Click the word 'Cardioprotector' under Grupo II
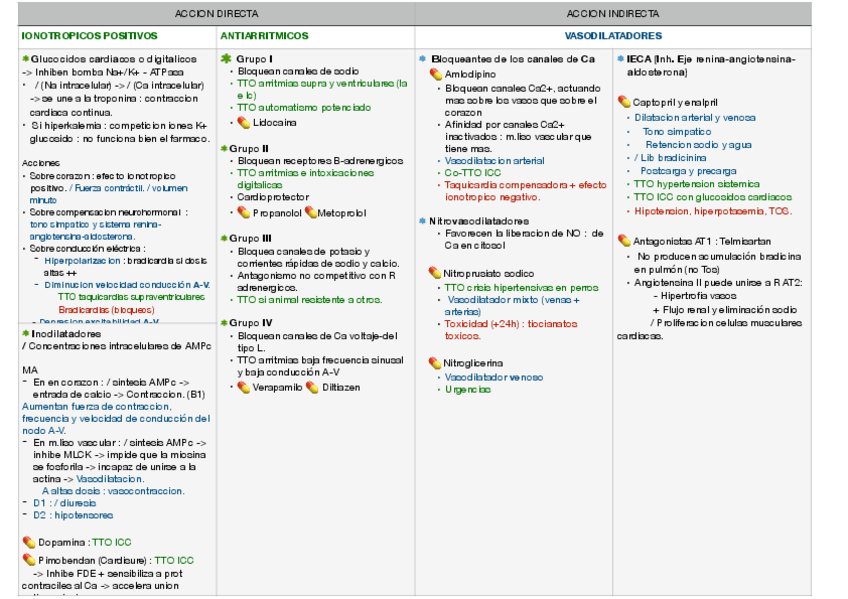 tap(273, 197)
